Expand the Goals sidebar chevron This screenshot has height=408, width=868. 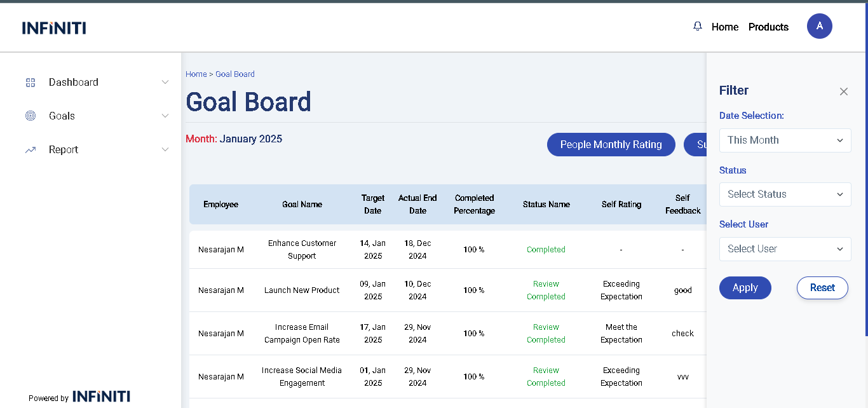(165, 116)
